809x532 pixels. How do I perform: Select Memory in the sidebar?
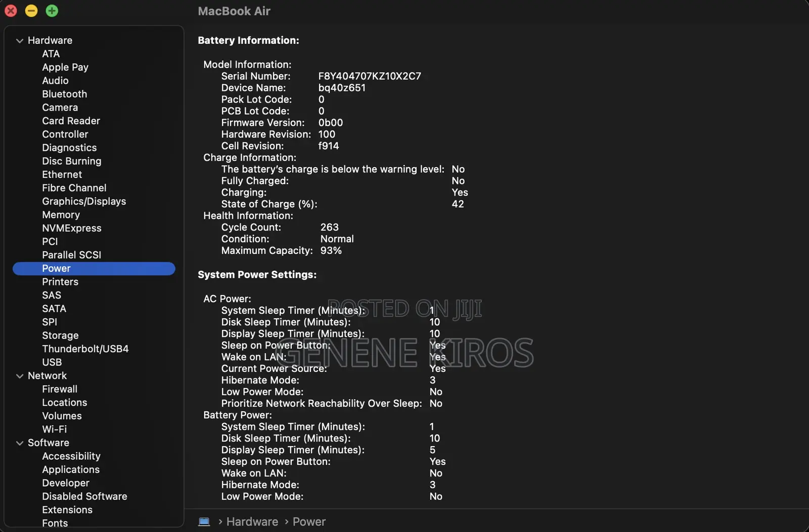tap(61, 215)
